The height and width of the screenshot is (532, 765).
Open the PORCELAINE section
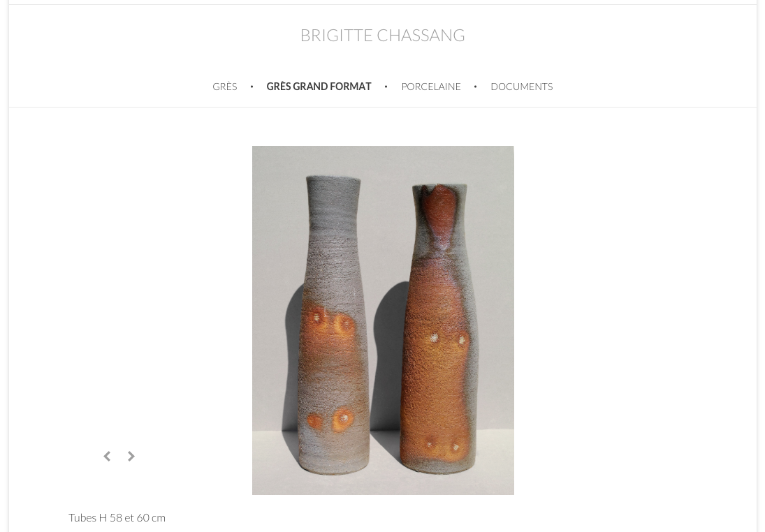(431, 87)
